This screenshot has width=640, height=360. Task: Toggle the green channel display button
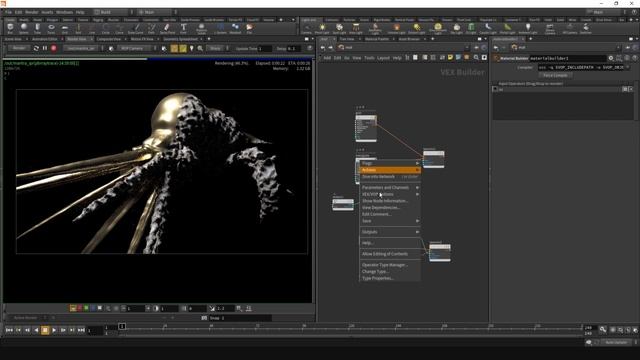click(x=86, y=308)
